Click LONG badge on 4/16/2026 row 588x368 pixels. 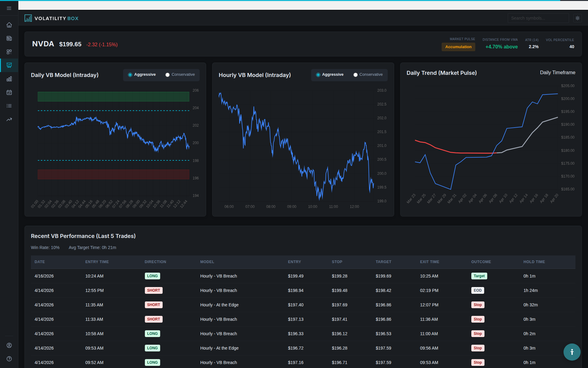pyautogui.click(x=152, y=276)
